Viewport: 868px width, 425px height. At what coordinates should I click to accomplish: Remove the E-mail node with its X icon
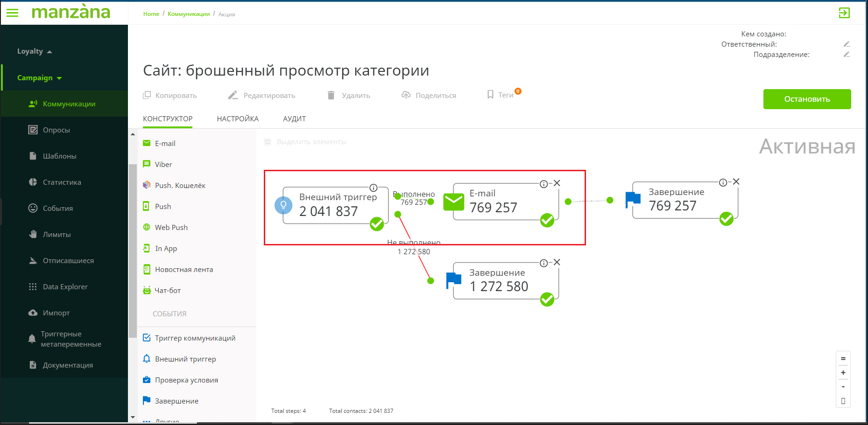pos(557,183)
